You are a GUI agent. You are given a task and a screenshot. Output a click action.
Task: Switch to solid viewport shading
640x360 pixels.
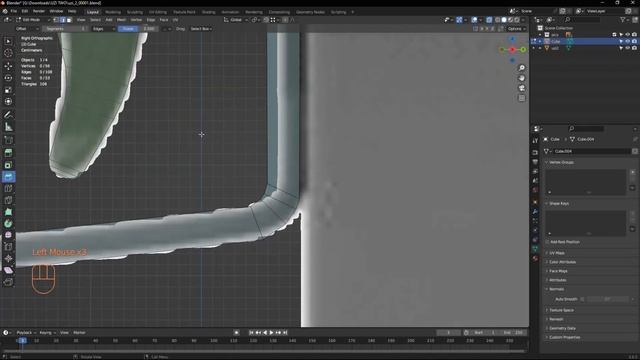[x=504, y=20]
